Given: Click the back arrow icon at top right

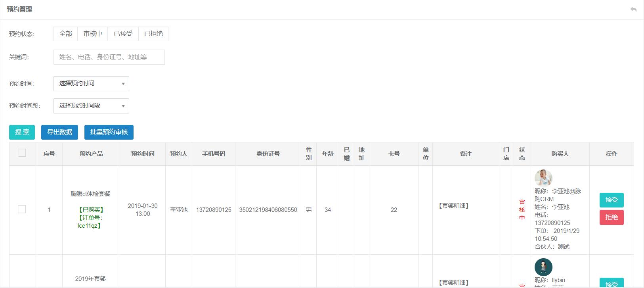Looking at the screenshot, I should [x=633, y=10].
